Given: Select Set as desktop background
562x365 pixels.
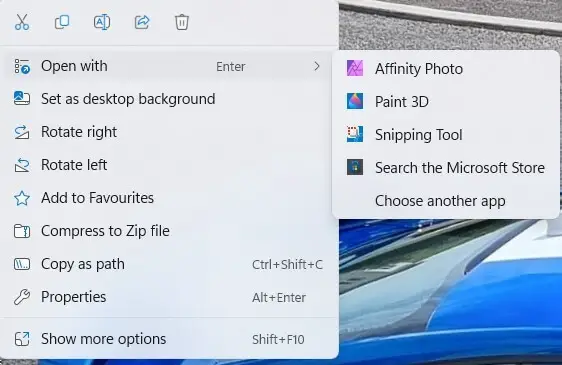Looking at the screenshot, I should pyautogui.click(x=167, y=99).
